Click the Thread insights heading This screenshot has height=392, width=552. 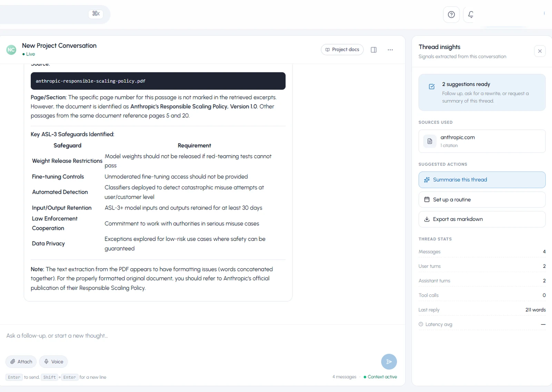(440, 47)
